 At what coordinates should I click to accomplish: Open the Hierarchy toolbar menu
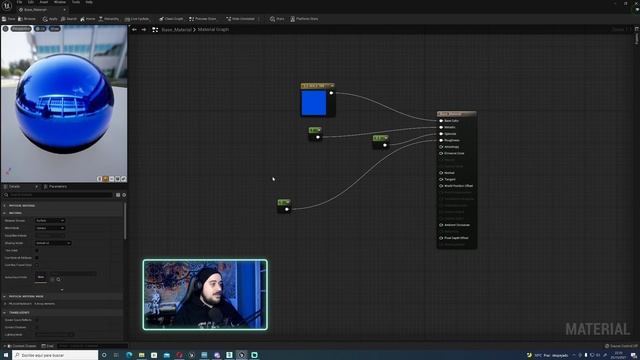pyautogui.click(x=109, y=19)
